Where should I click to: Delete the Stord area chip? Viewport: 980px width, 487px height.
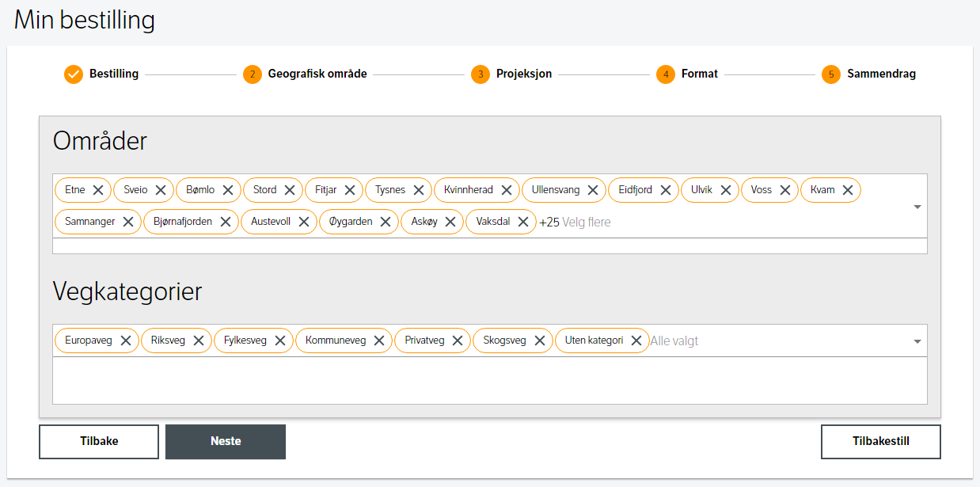(289, 190)
